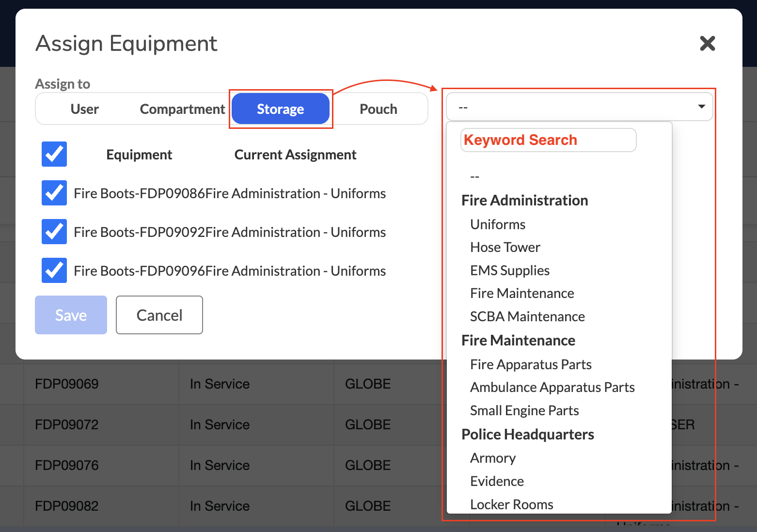Select the User assign tab
The height and width of the screenshot is (532, 757).
tap(85, 109)
